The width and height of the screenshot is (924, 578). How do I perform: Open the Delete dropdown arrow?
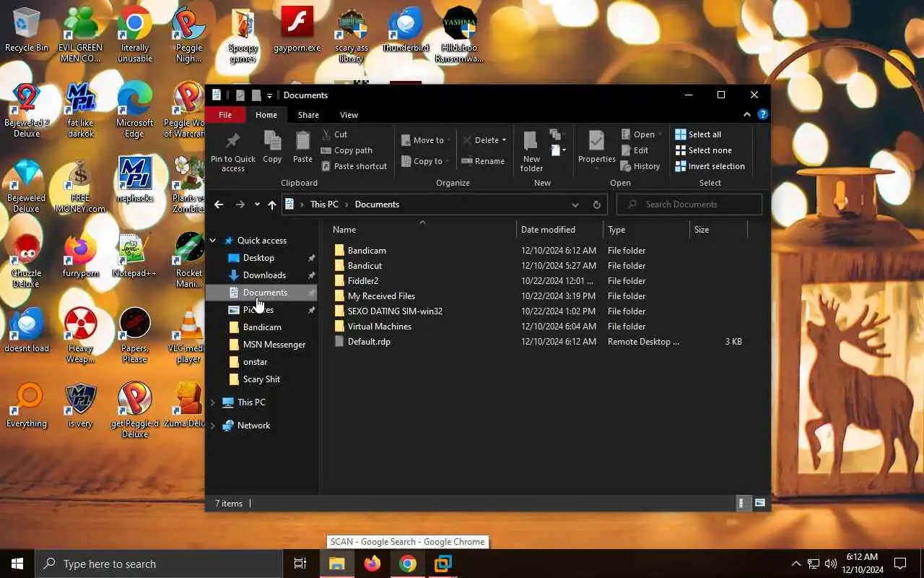coord(504,140)
